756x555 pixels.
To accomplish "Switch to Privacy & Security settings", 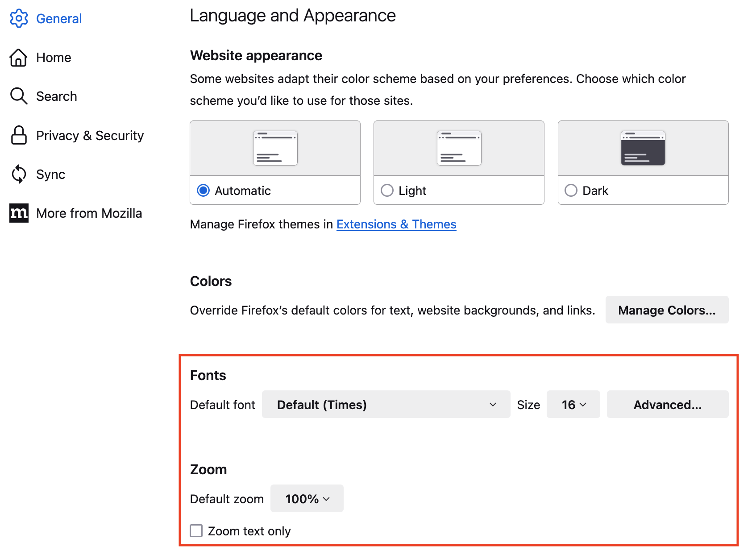I will [x=90, y=136].
